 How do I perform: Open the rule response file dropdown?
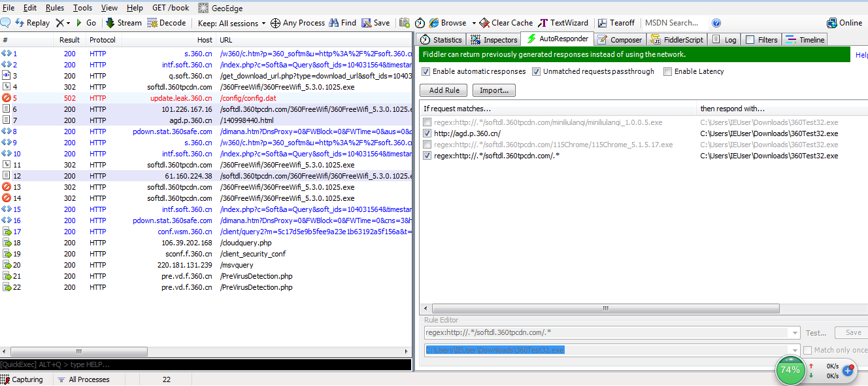point(795,350)
